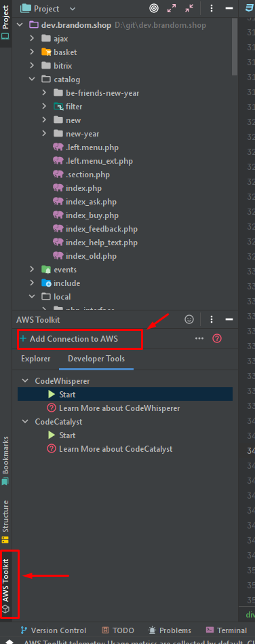255x644 pixels.
Task: Click the help icon beside Learn More about CodeWhisperer
Action: point(52,408)
